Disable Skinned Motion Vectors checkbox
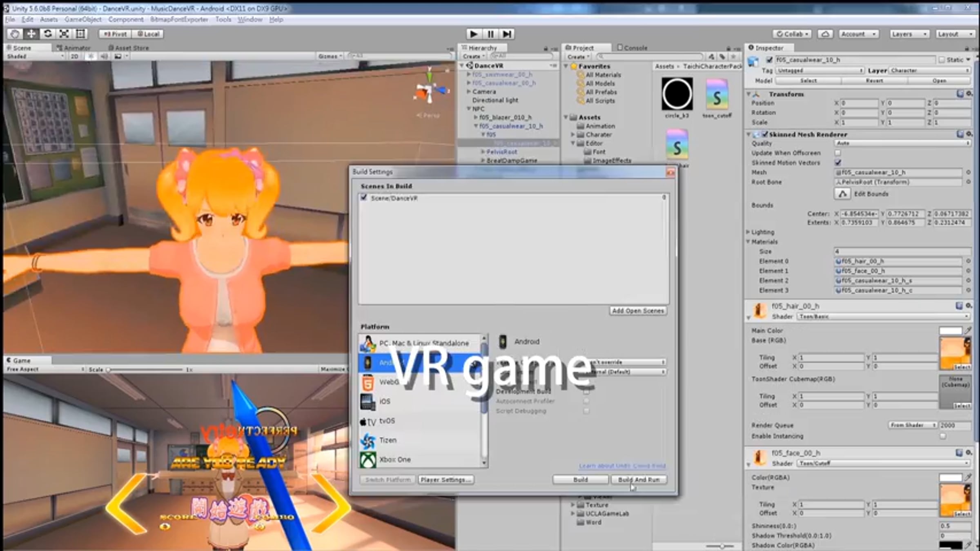 [x=837, y=163]
